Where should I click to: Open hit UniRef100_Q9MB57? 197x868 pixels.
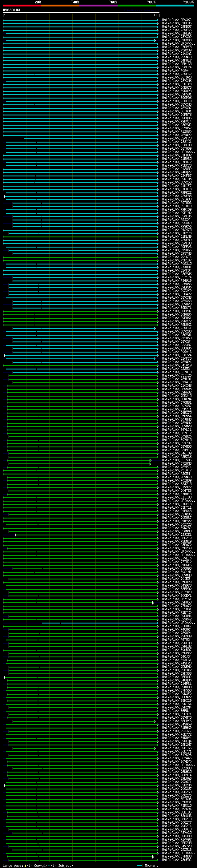pyautogui.click(x=177, y=26)
